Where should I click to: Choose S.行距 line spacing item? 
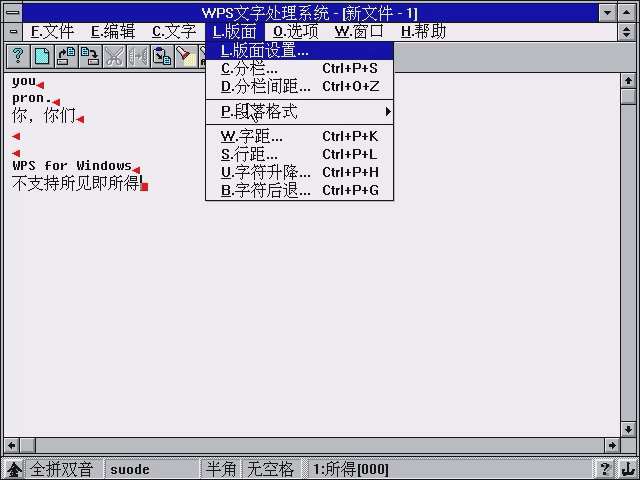(x=300, y=154)
